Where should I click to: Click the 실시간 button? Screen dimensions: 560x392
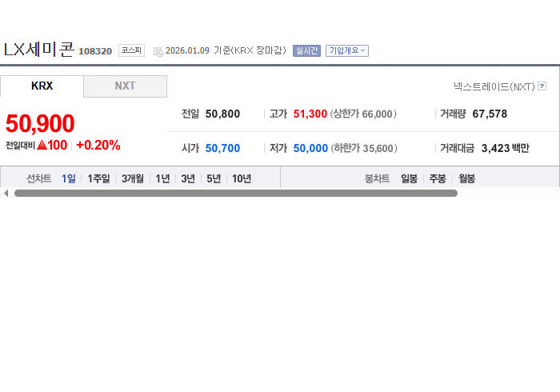tap(306, 50)
